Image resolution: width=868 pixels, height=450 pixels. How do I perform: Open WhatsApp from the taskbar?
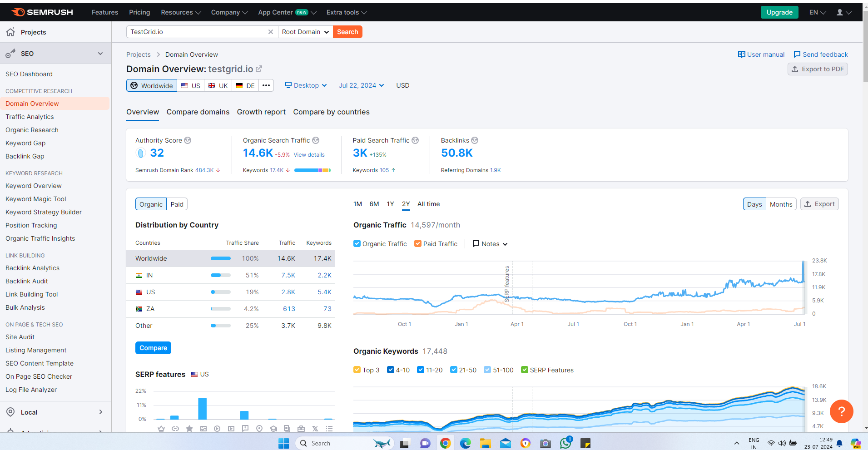pyautogui.click(x=565, y=443)
